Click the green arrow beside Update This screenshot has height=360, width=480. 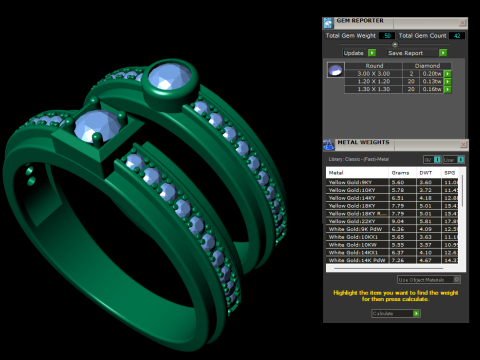coord(372,53)
